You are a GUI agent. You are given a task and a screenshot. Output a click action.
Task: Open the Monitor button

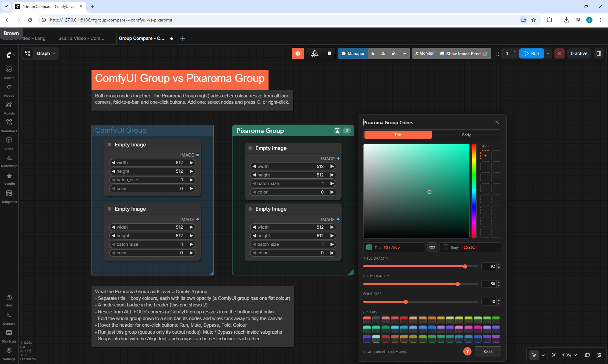tap(424, 53)
